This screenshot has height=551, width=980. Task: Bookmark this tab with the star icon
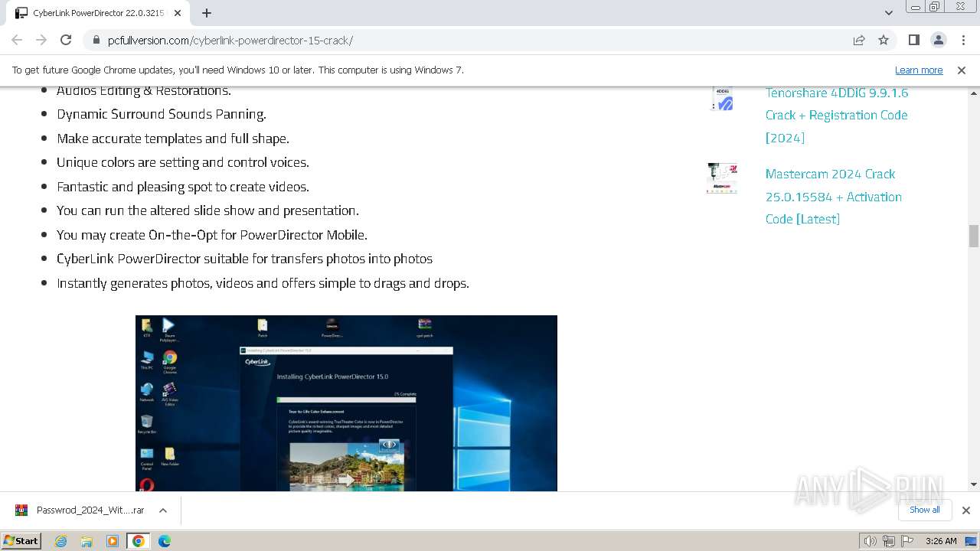[x=884, y=40]
